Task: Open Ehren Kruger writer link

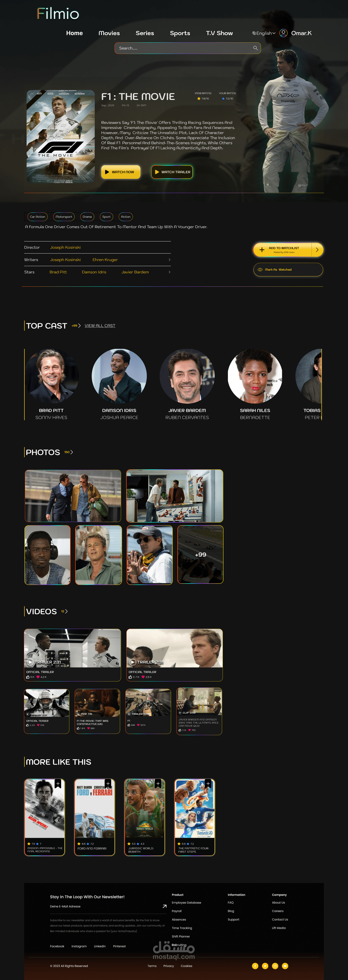Action: (x=105, y=260)
